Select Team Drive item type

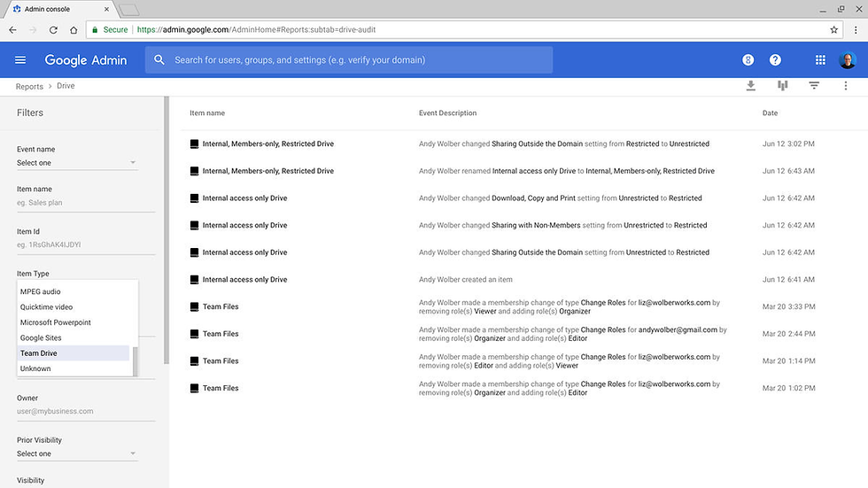(x=73, y=353)
